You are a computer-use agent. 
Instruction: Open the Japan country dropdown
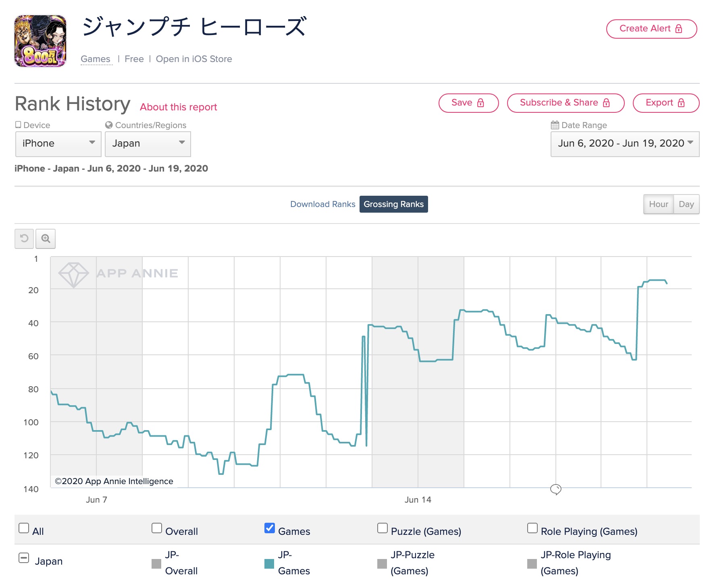pos(148,144)
